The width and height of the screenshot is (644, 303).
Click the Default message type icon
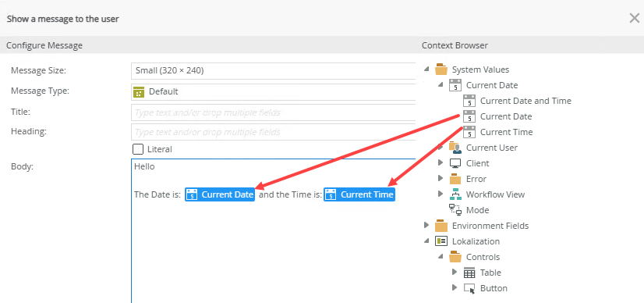click(x=139, y=92)
